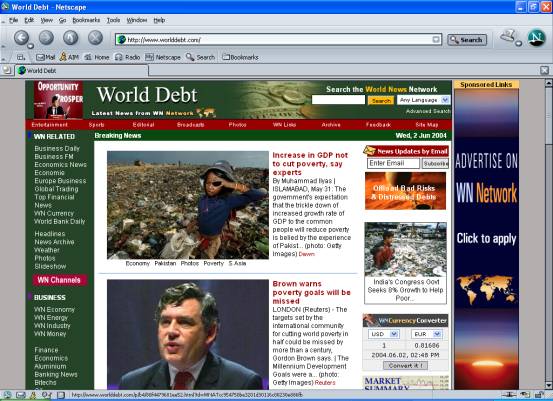Go Home via the personal toolbar
This screenshot has height=401, width=553.
pyautogui.click(x=97, y=57)
